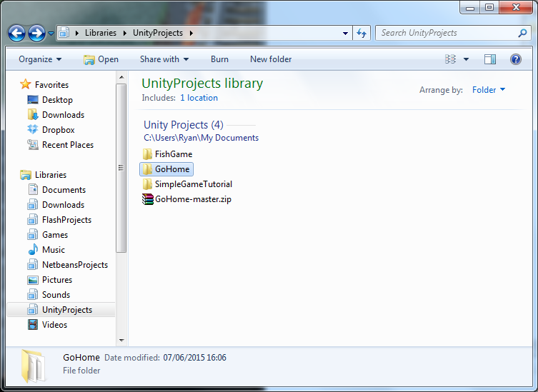Select the FishGame folder icon
538x392 pixels.
click(x=147, y=154)
